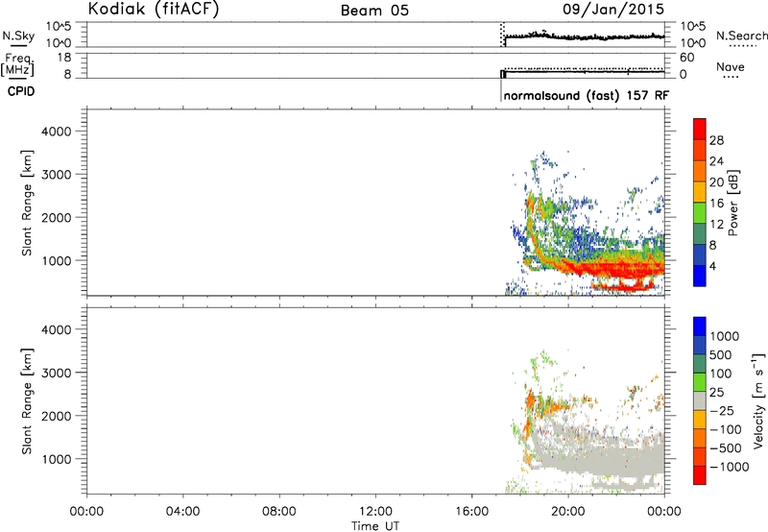Click the "-1000" velocity color bar label
This screenshot has height=532, width=768.
coord(729,467)
